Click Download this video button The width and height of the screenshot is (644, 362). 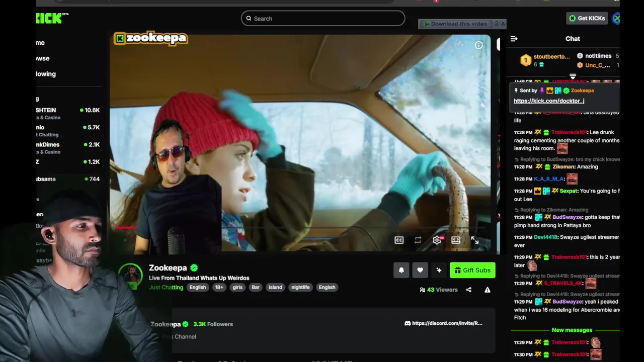[455, 24]
